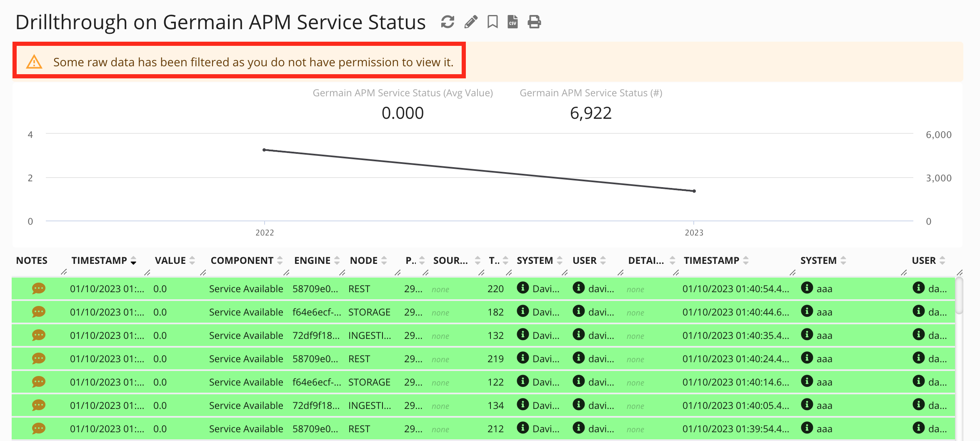Click the refresh icon beside the title
Image resolution: width=980 pixels, height=441 pixels.
coord(447,22)
